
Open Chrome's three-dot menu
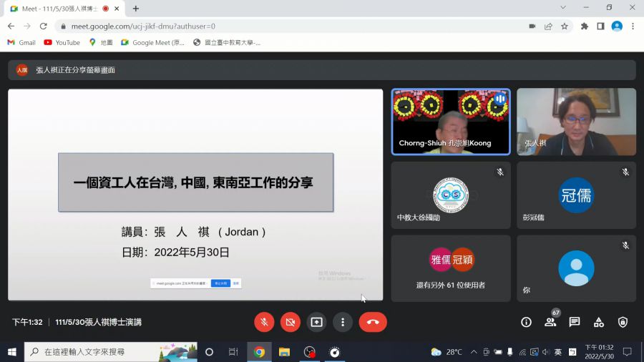pyautogui.click(x=632, y=26)
